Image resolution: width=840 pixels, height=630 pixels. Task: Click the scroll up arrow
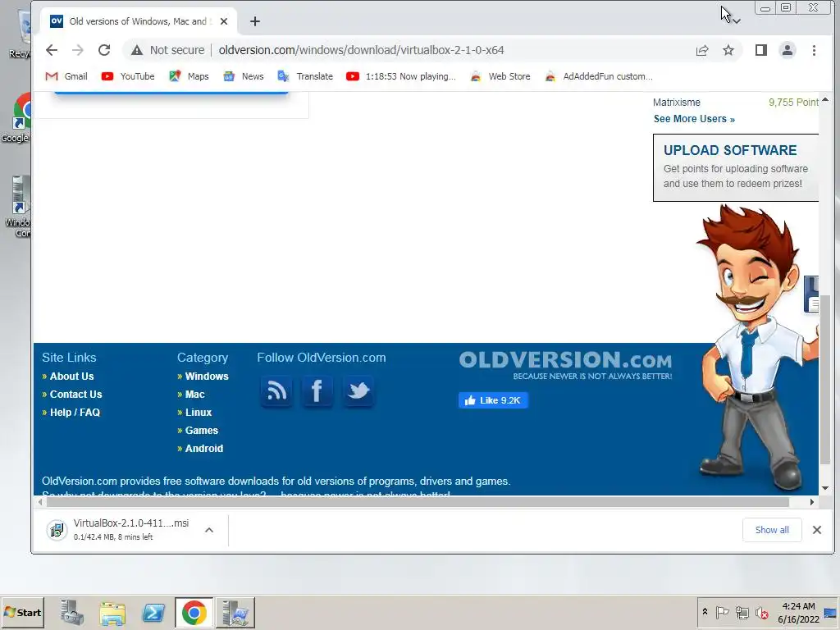pyautogui.click(x=825, y=99)
